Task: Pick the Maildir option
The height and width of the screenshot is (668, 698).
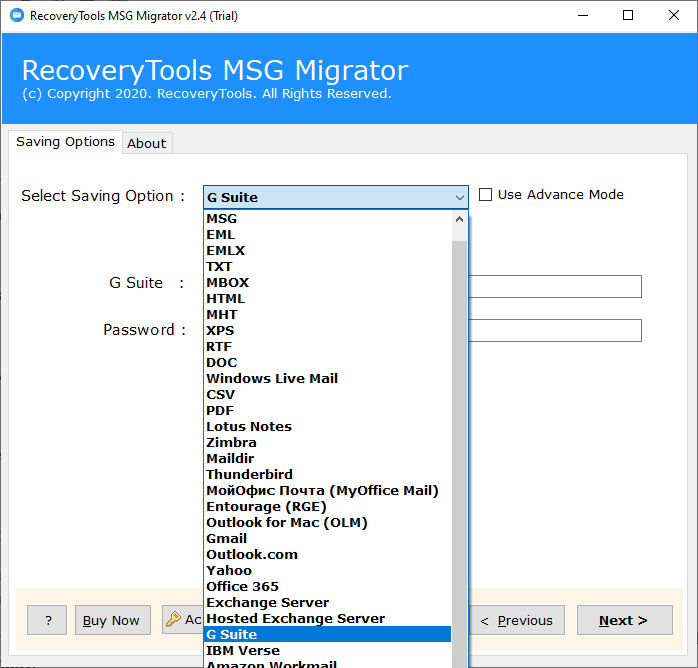Action: point(328,459)
